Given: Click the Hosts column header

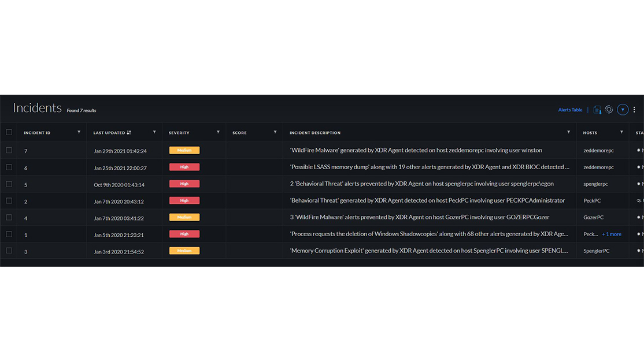Looking at the screenshot, I should click(x=590, y=133).
